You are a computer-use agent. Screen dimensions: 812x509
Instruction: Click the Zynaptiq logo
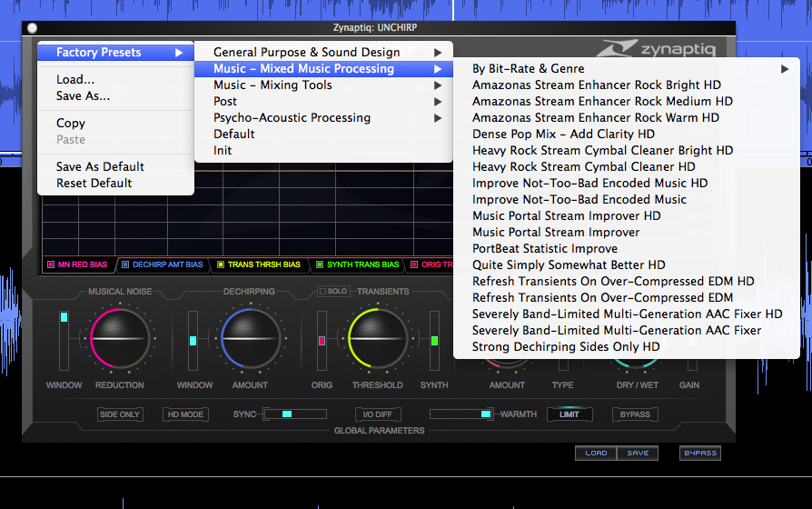(x=657, y=48)
